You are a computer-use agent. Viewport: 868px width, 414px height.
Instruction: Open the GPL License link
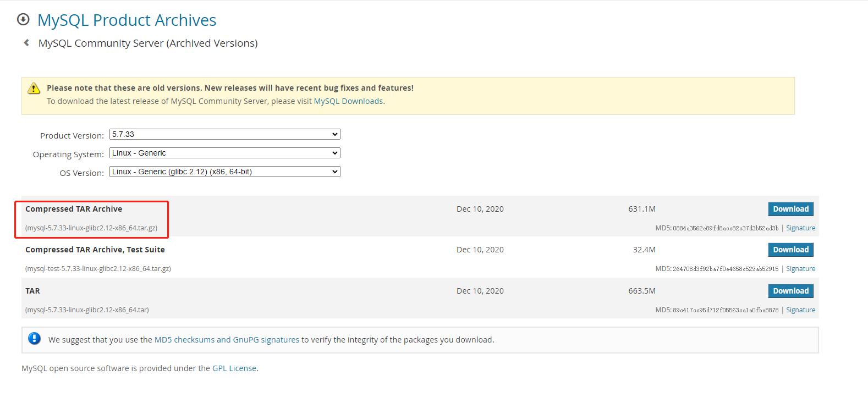coord(234,368)
